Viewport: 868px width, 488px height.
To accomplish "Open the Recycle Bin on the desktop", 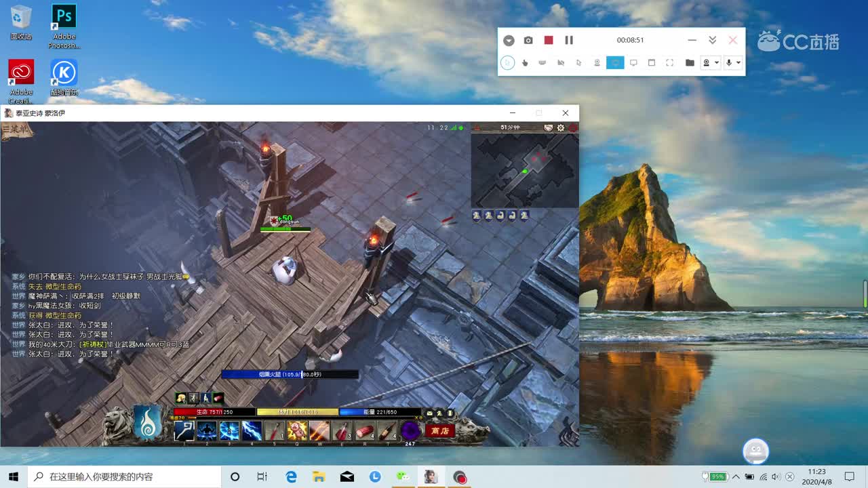I will click(21, 23).
